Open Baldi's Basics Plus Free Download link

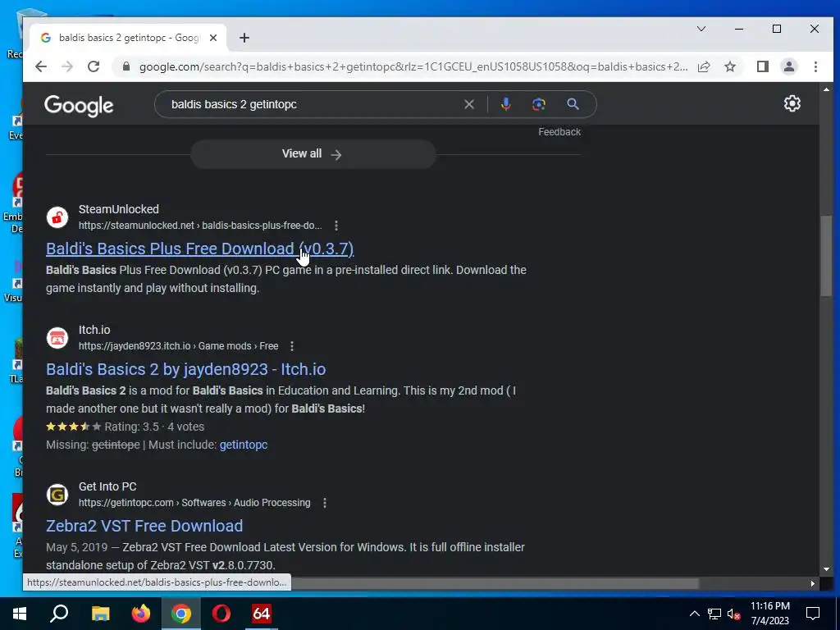200,249
